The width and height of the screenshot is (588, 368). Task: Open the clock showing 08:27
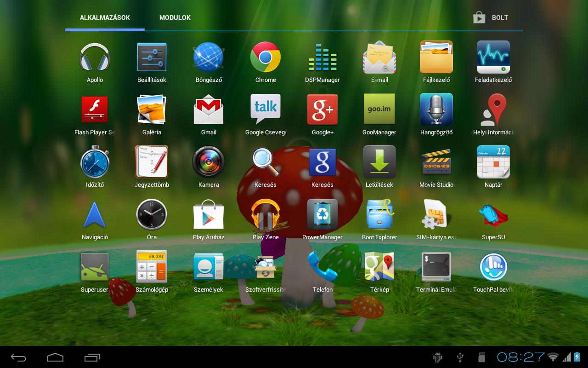click(x=520, y=356)
